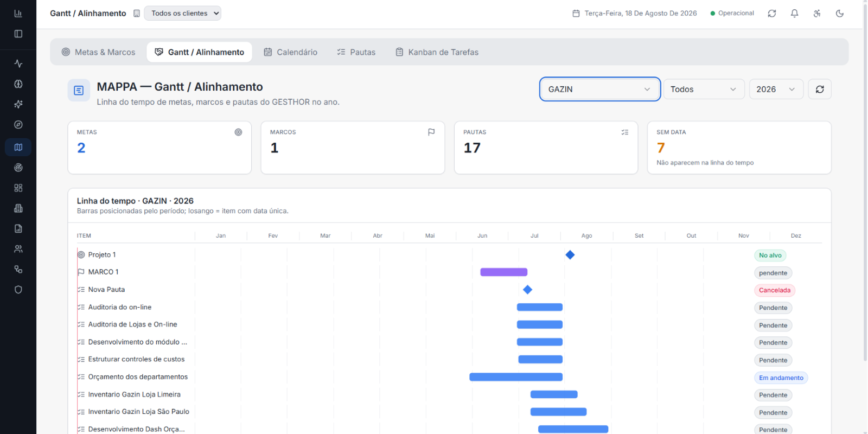Screen dimensions: 868x434
Task: Open the notifications bell
Action: pos(794,14)
